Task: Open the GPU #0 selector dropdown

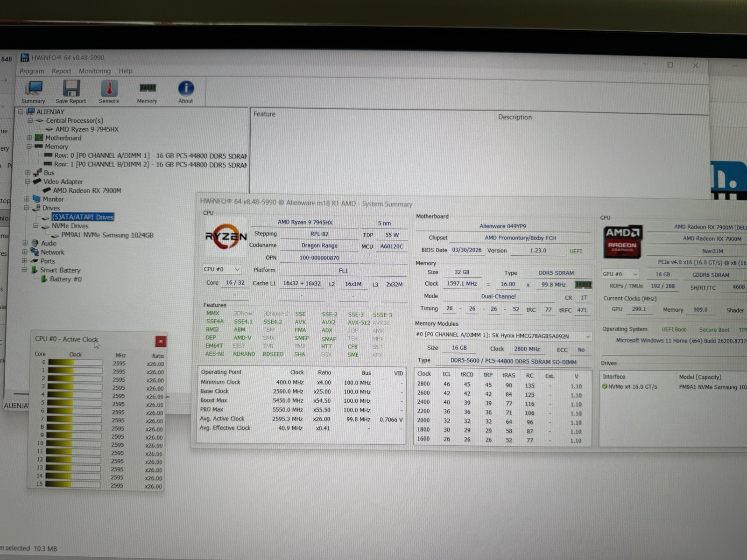Action: [620, 274]
